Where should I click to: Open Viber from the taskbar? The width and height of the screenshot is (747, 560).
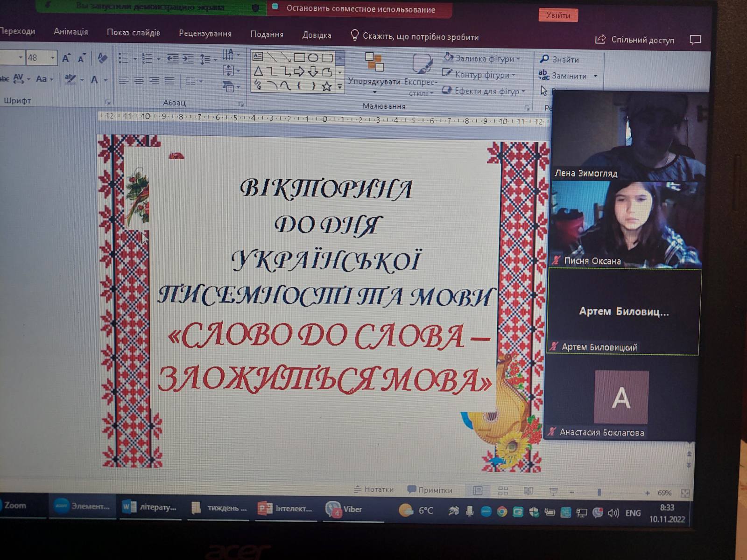[x=344, y=509]
